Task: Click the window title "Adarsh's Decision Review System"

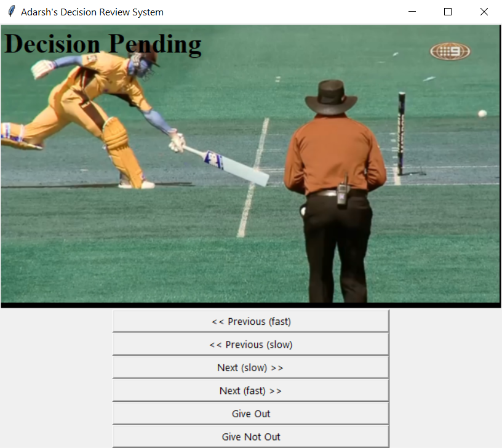Action: point(92,12)
